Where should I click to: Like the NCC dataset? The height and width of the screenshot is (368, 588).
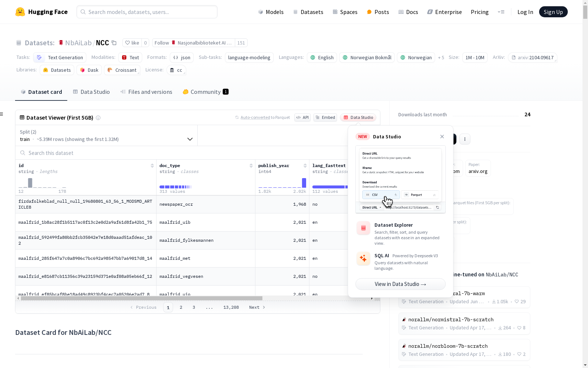coord(132,43)
